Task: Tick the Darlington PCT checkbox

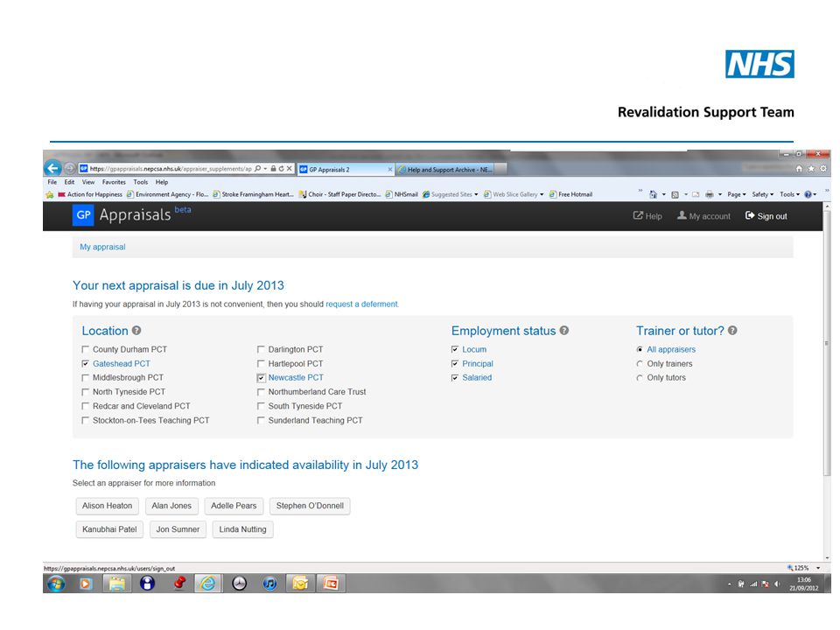Action: pyautogui.click(x=261, y=349)
